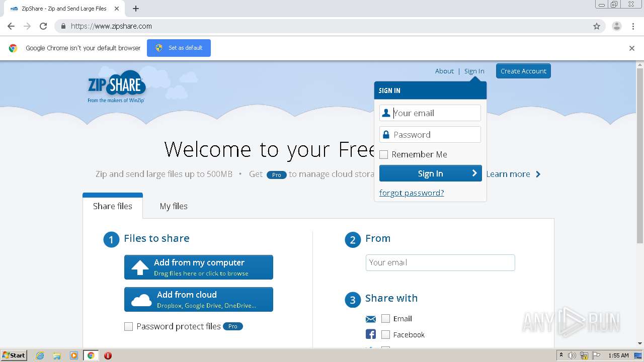Click the browser back arrow
Screen dimensions: 644x362
(11, 26)
